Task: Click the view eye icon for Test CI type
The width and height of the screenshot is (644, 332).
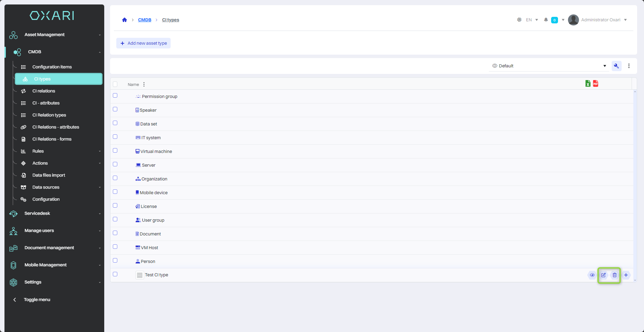Action: [x=592, y=275]
